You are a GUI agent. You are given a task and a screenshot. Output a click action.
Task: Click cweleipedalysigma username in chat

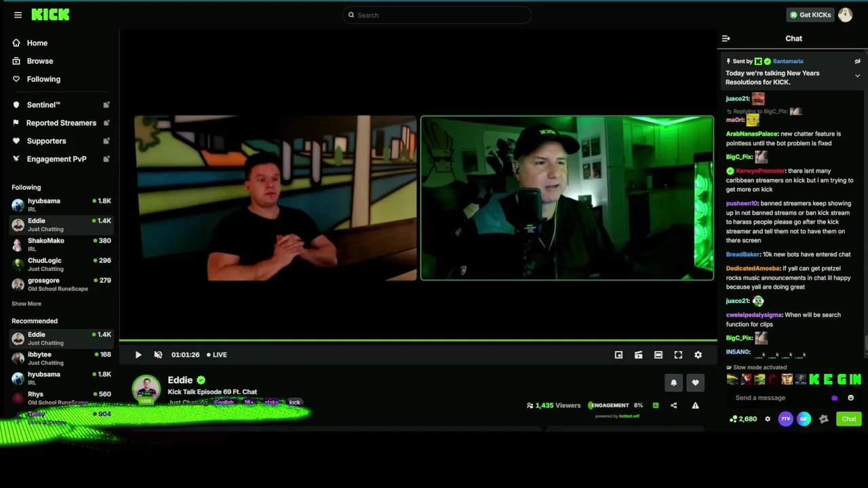click(x=754, y=315)
